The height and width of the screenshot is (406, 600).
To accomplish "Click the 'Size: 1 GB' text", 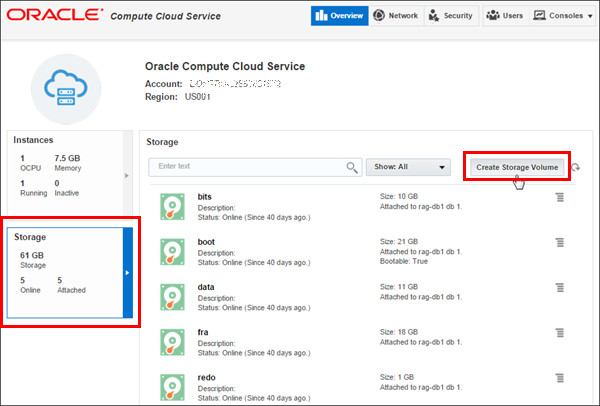I will pos(397,377).
